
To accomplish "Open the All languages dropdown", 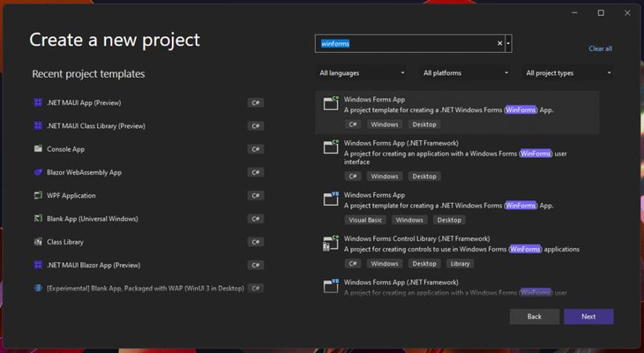I will pyautogui.click(x=361, y=73).
